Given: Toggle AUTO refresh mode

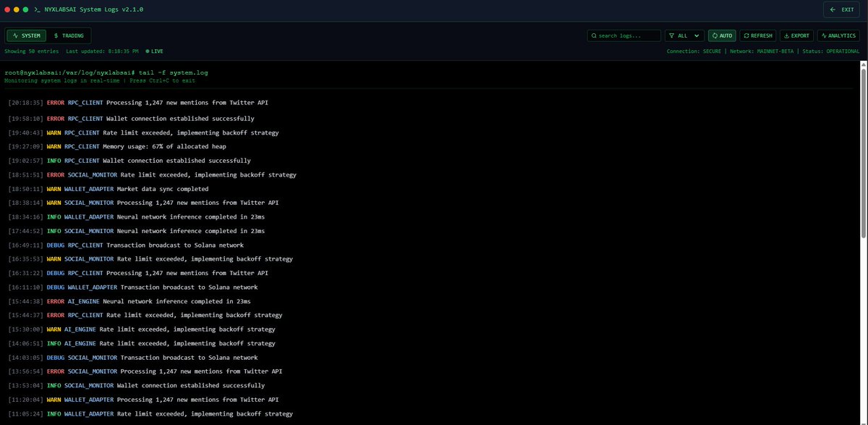Looking at the screenshot, I should (x=722, y=35).
